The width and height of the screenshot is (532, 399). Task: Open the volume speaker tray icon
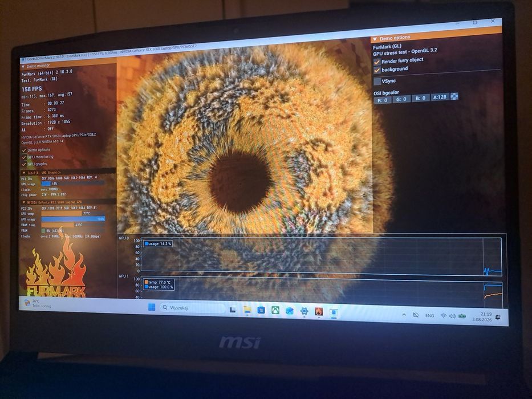452,316
